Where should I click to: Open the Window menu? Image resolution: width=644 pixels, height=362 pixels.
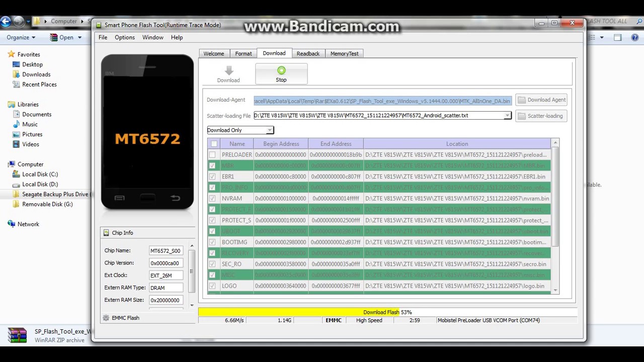tap(152, 38)
